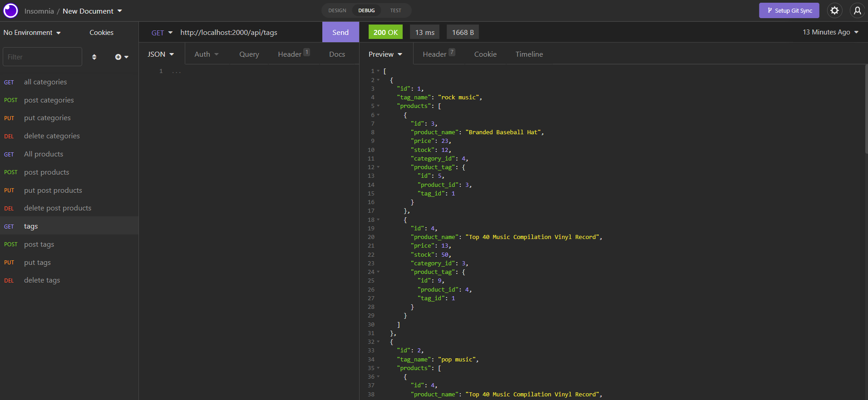The image size is (868, 400).
Task: Select 'put post products' request
Action: click(69, 190)
